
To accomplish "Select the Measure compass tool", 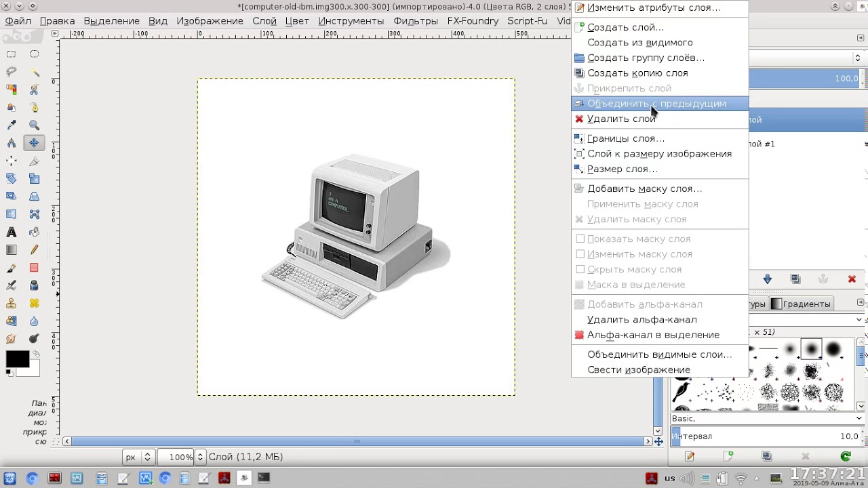I will [x=12, y=143].
